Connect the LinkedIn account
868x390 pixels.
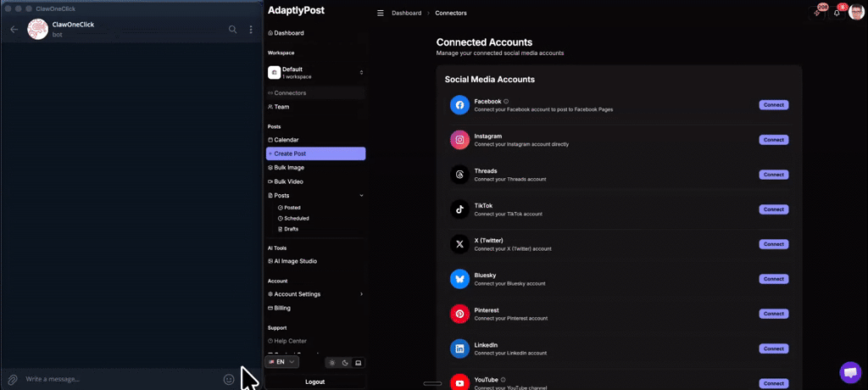[x=773, y=349]
